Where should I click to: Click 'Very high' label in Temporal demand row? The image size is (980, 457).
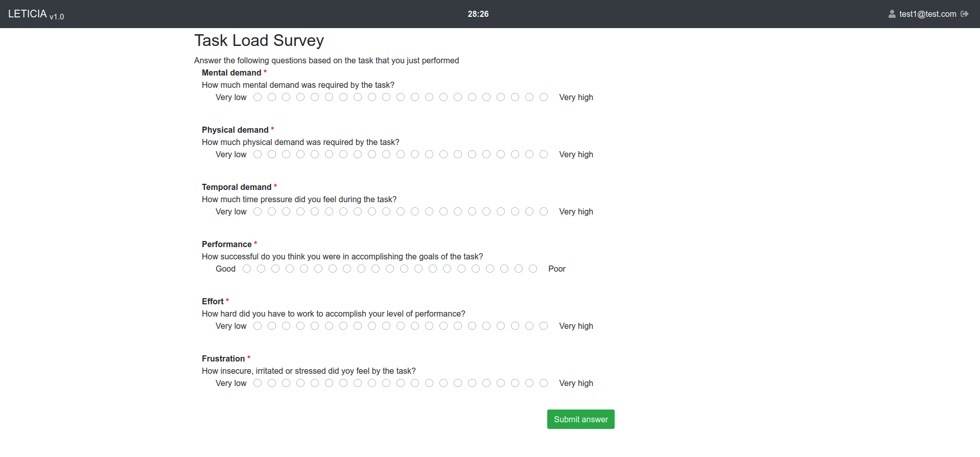click(576, 211)
